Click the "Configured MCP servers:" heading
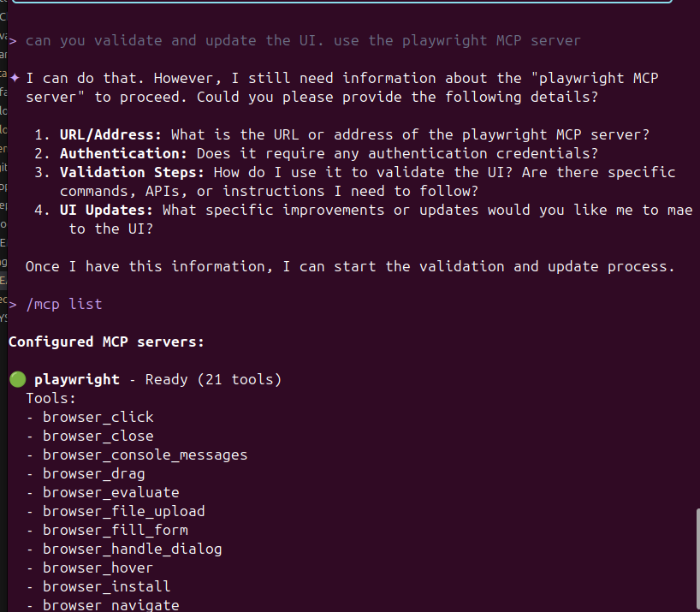Screen dimensions: 700x612 tap(107, 342)
